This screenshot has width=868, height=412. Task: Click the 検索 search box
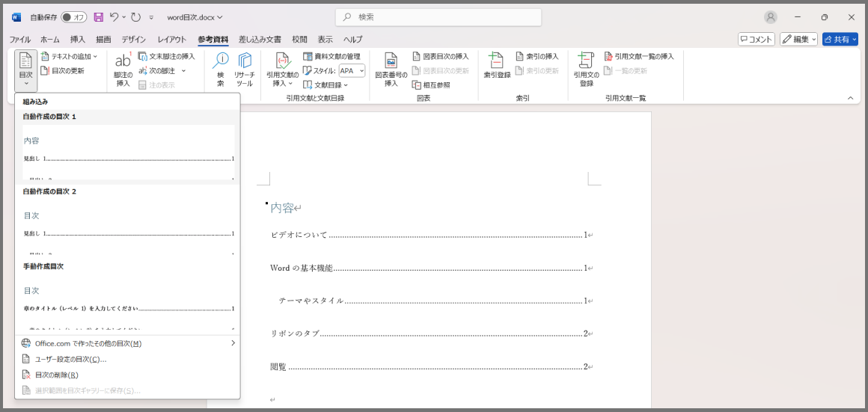438,17
